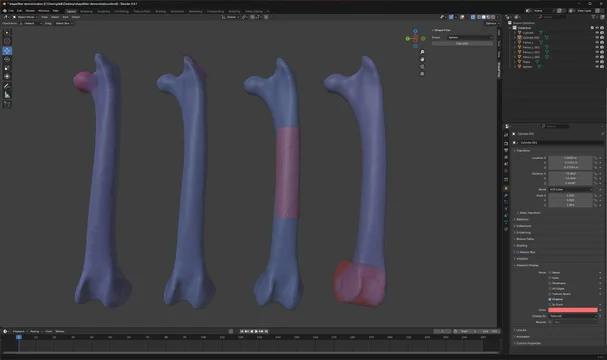
Task: Open the Tool properties tab
Action: pos(506,135)
